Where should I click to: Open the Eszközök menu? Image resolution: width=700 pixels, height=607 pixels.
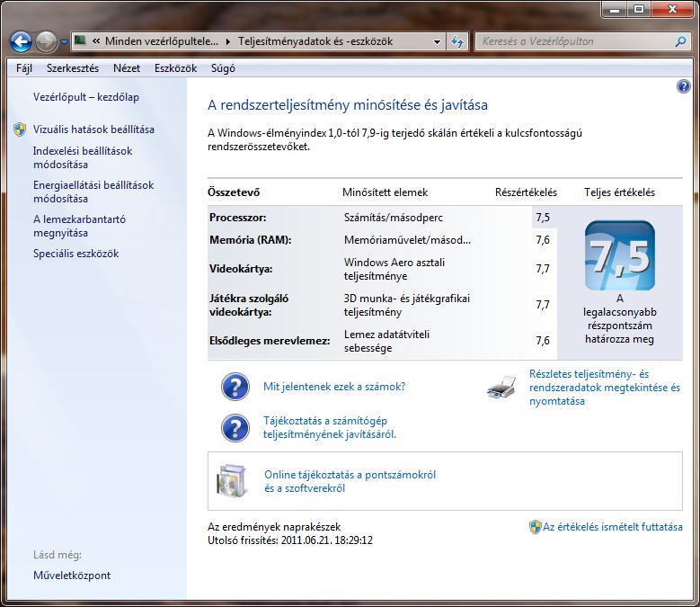176,68
